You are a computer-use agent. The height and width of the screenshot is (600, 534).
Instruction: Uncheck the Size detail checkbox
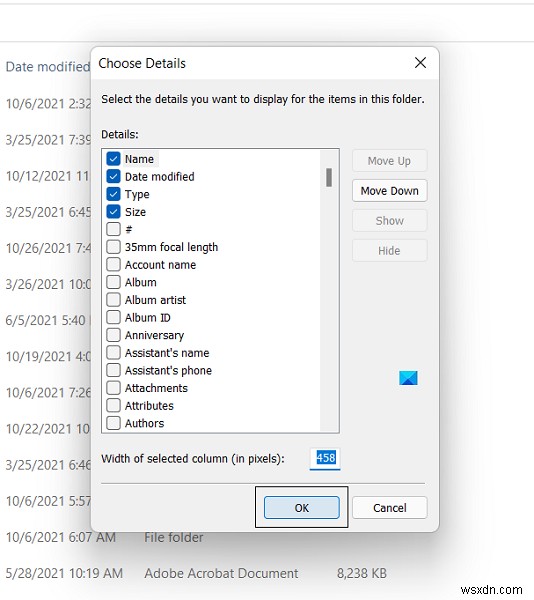click(x=113, y=211)
